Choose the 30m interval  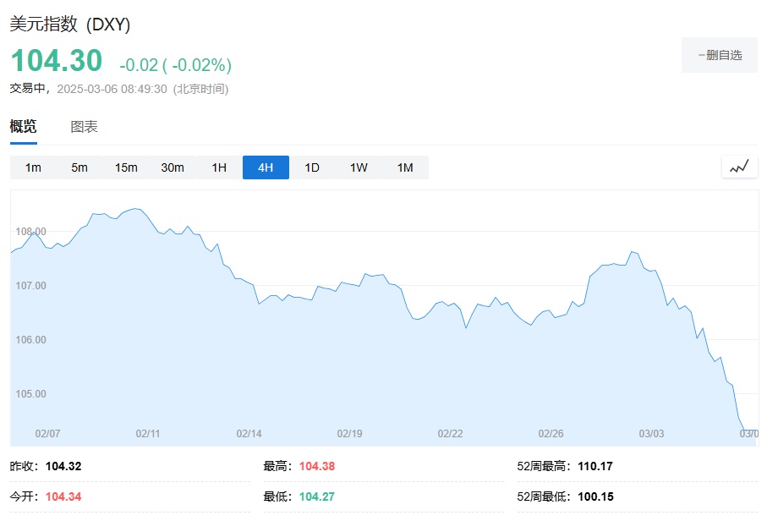173,167
